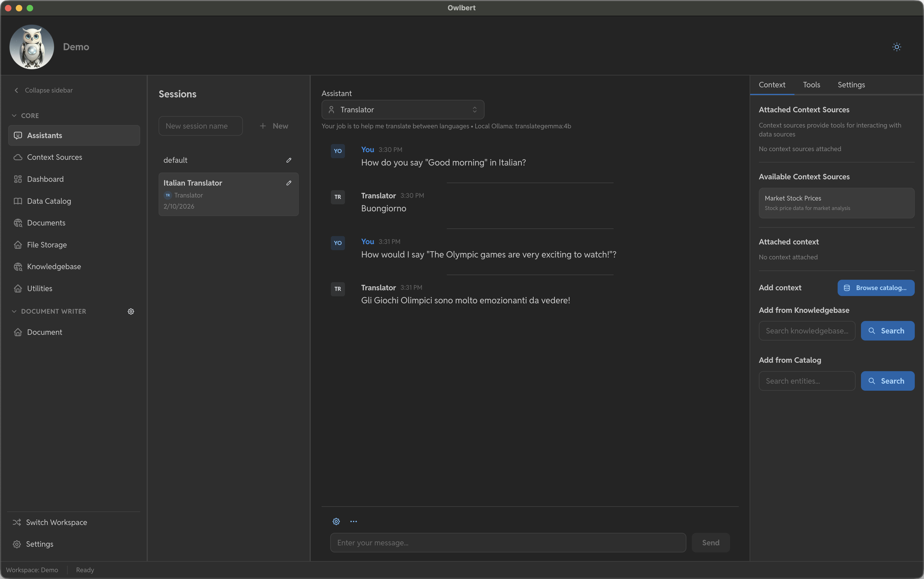Switch to the right panel Settings tab
The width and height of the screenshot is (924, 579).
coord(851,85)
